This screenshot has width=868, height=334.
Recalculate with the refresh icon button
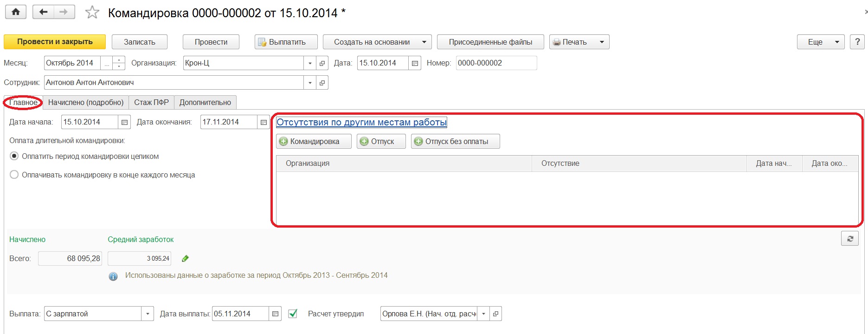850,238
